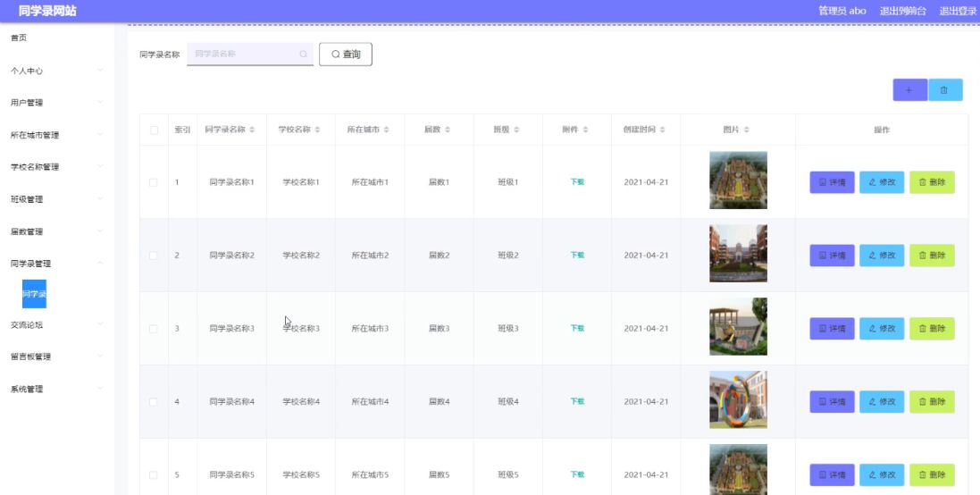Click 删除 for 同学录名称3
The image size is (980, 495).
932,329
